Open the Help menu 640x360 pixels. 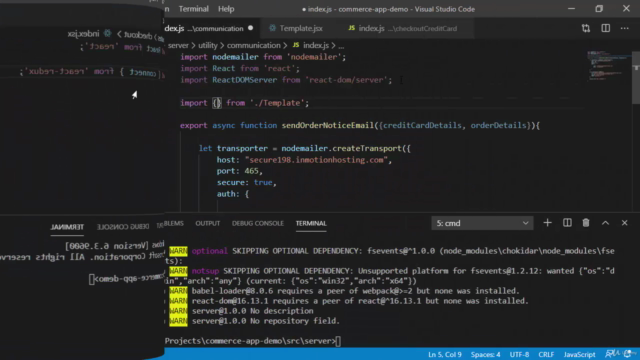[226, 9]
